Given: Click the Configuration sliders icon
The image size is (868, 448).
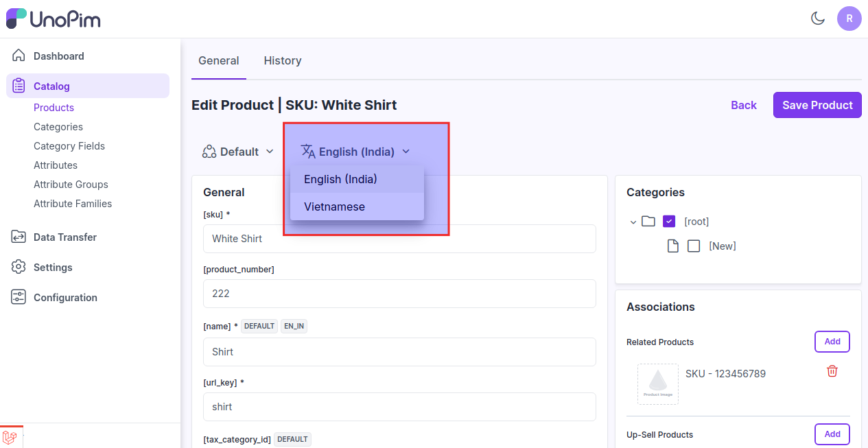Looking at the screenshot, I should click(19, 297).
